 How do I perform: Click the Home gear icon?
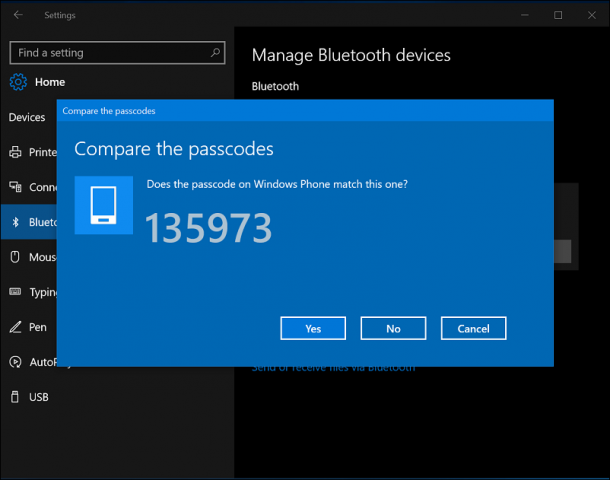(18, 82)
